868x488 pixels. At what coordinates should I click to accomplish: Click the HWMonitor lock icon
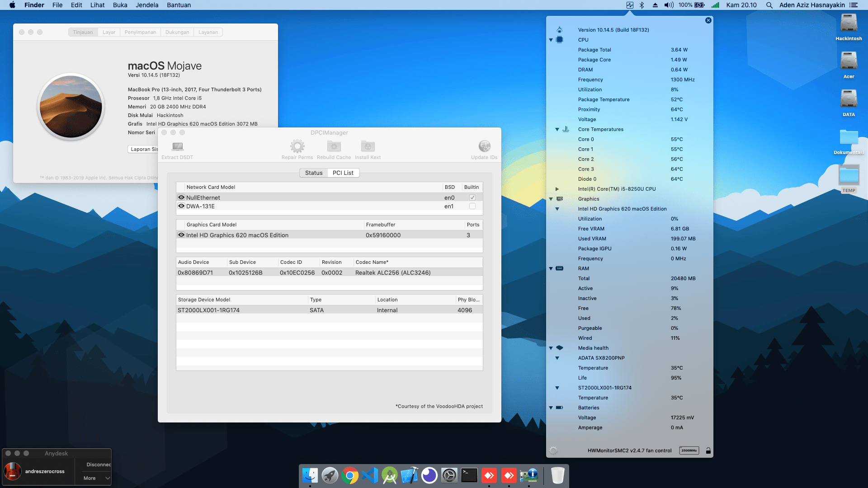(x=708, y=450)
